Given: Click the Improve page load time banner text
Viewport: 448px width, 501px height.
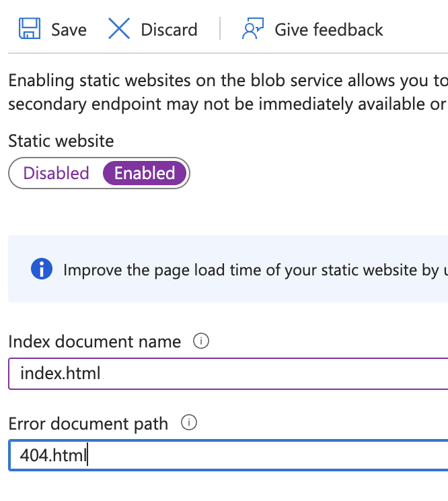Looking at the screenshot, I should tap(255, 270).
